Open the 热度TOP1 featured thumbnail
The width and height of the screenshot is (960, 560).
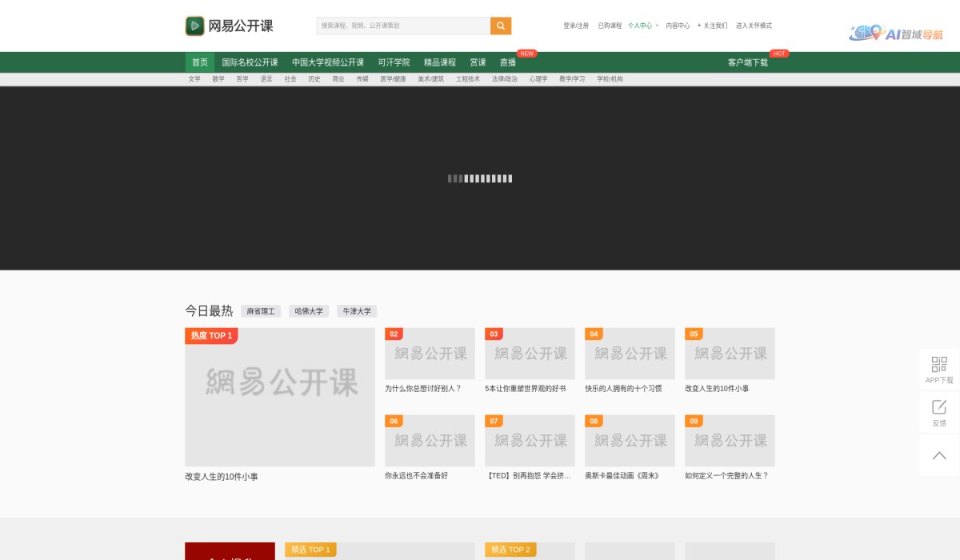point(280,397)
